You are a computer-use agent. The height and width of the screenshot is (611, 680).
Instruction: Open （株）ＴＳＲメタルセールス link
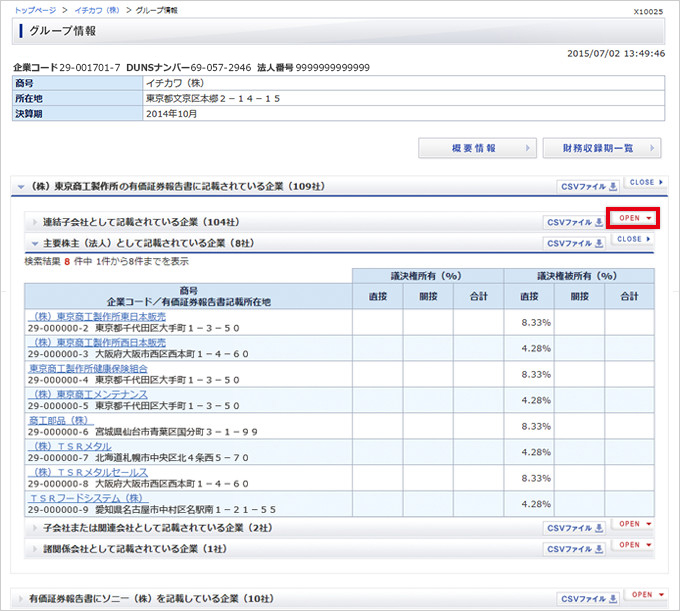click(x=88, y=472)
